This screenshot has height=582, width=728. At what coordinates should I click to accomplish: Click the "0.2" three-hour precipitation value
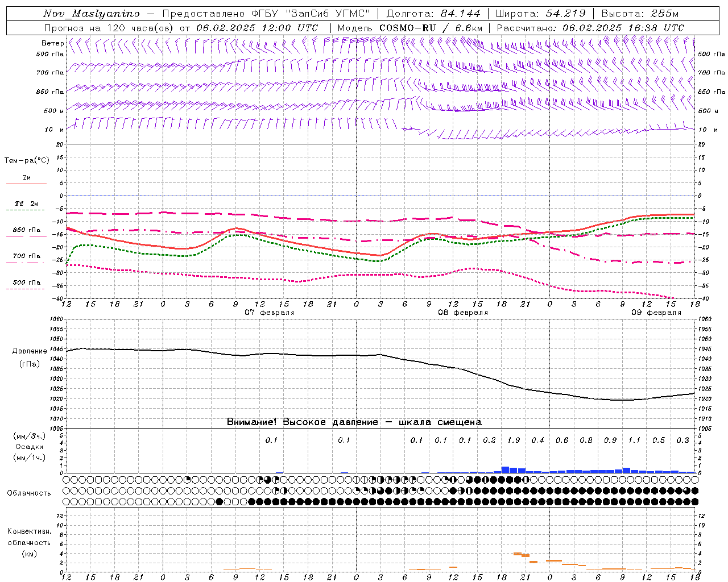489,440
